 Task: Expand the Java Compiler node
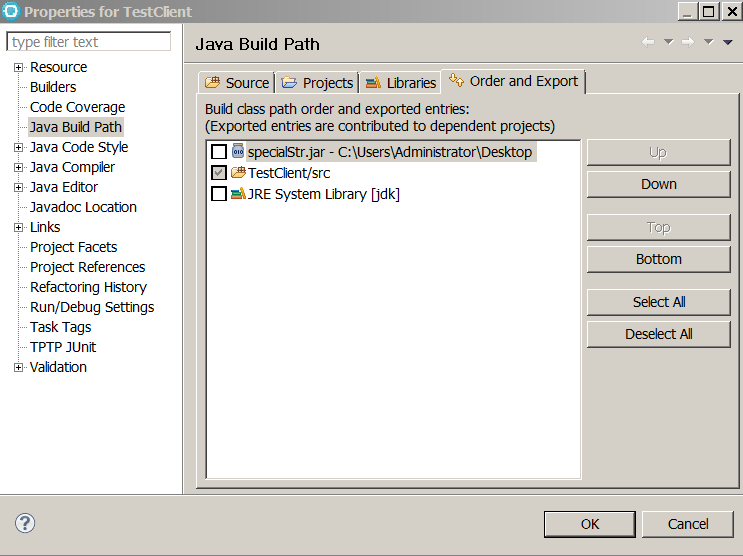point(18,167)
